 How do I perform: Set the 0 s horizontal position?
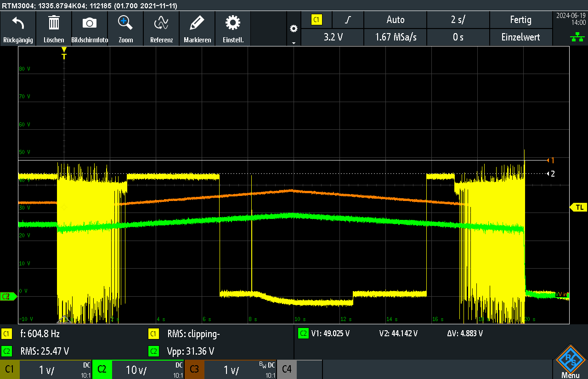458,37
